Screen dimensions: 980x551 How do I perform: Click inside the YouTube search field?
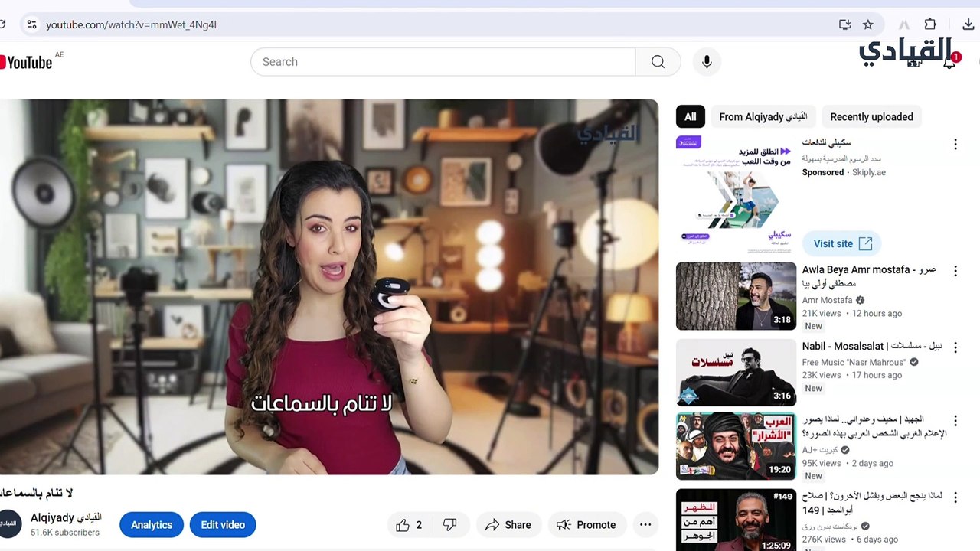pos(444,62)
